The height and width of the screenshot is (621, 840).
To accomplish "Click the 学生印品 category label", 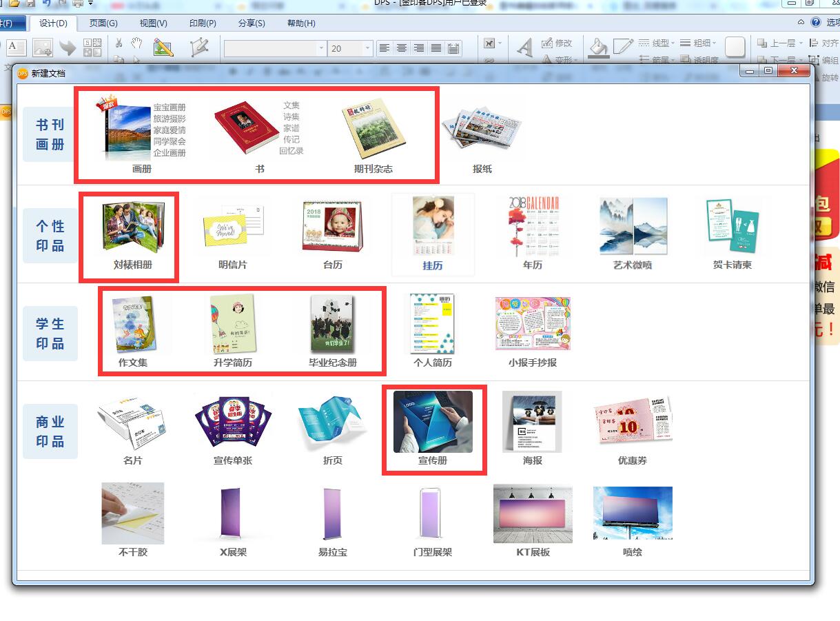I will coord(50,334).
